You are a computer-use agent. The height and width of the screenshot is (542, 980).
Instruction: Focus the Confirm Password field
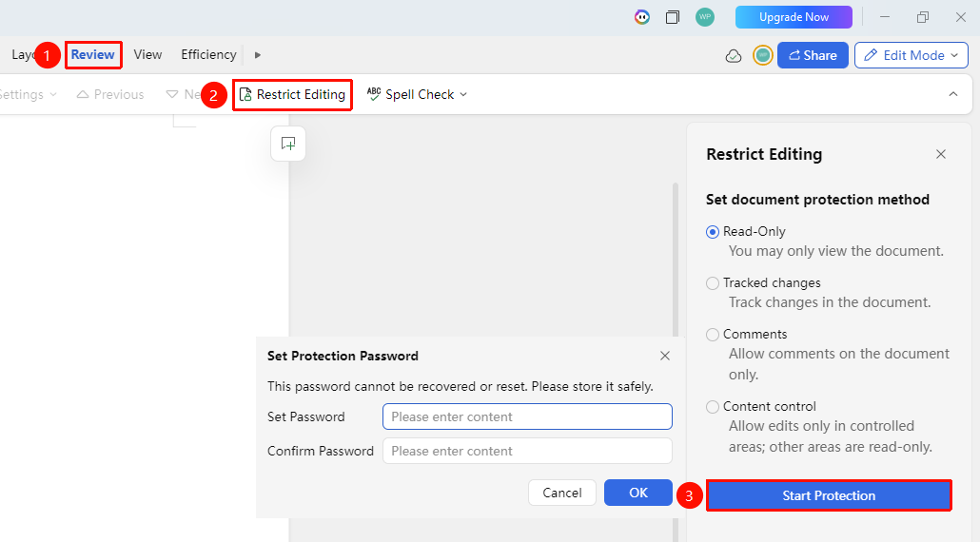click(x=527, y=451)
